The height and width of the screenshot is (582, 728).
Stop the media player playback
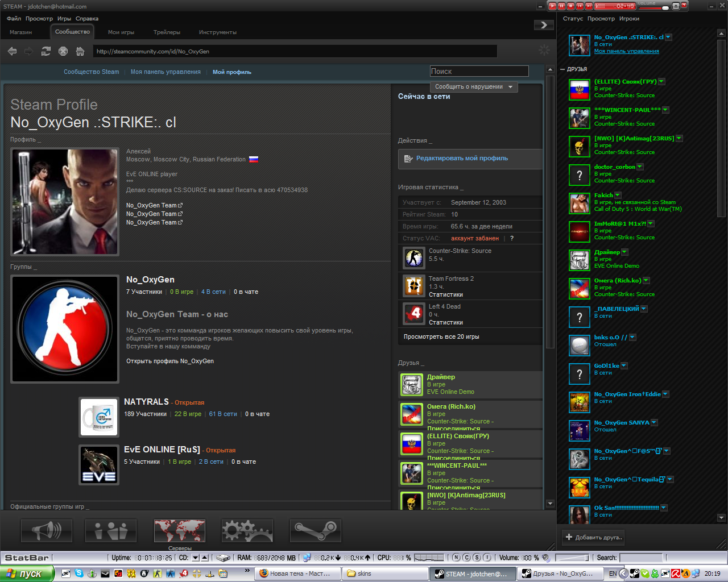click(570, 6)
